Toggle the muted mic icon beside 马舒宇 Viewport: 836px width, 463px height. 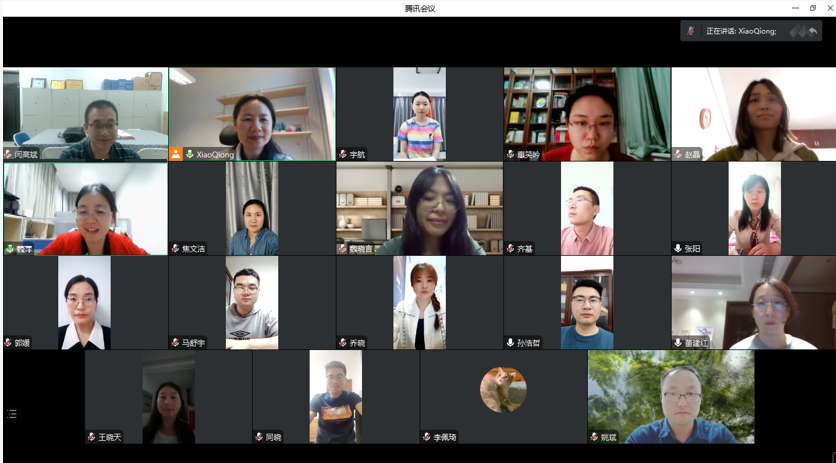[175, 342]
